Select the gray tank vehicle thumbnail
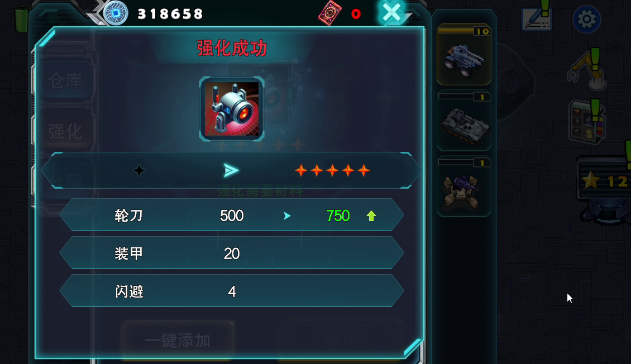Viewport: 631px width, 364px height. click(464, 122)
